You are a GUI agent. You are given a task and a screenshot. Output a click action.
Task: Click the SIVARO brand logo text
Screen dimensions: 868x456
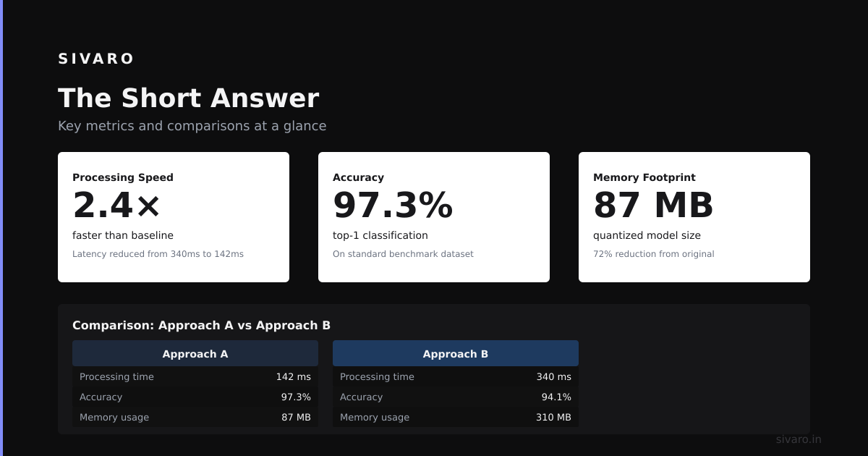(x=96, y=59)
